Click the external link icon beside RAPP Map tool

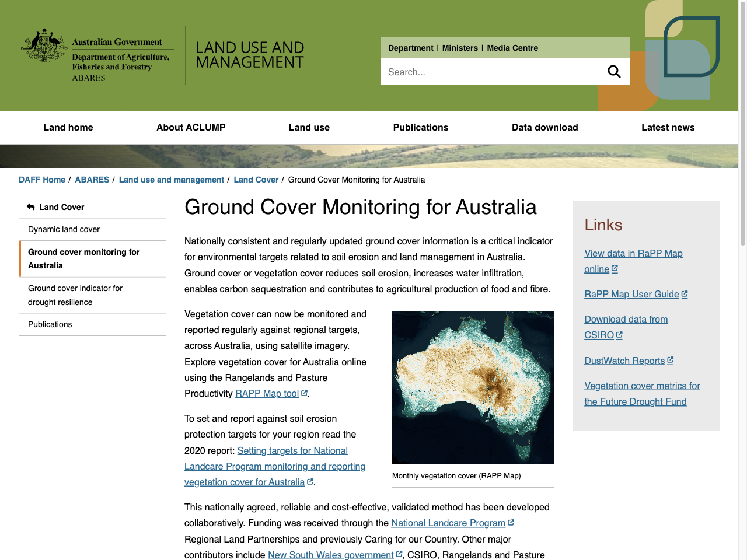coord(303,393)
